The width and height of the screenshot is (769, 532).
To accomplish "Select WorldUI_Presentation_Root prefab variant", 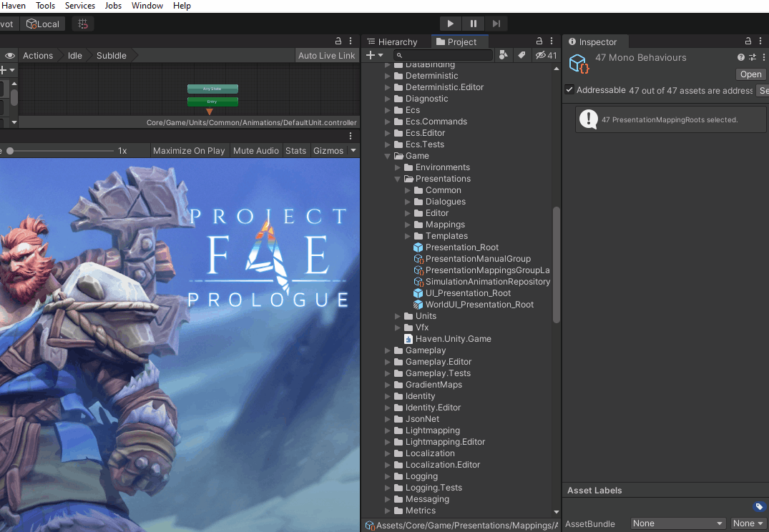I will click(474, 305).
